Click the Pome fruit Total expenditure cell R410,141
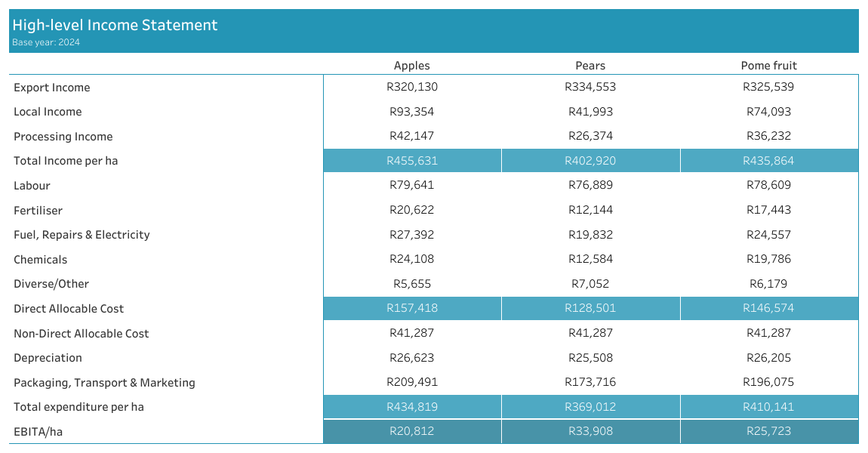This screenshot has height=453, width=868. tap(768, 407)
